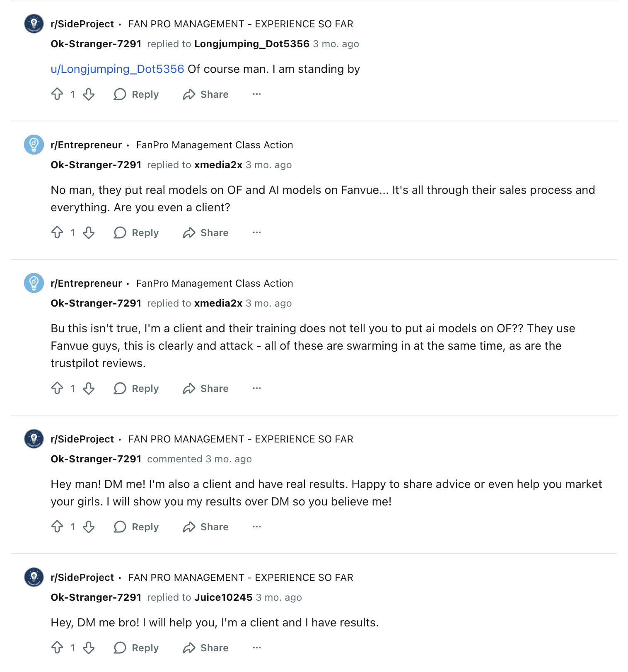The height and width of the screenshot is (672, 628).
Task: Toggle the upvote on the fourth comment
Action: coord(58,527)
